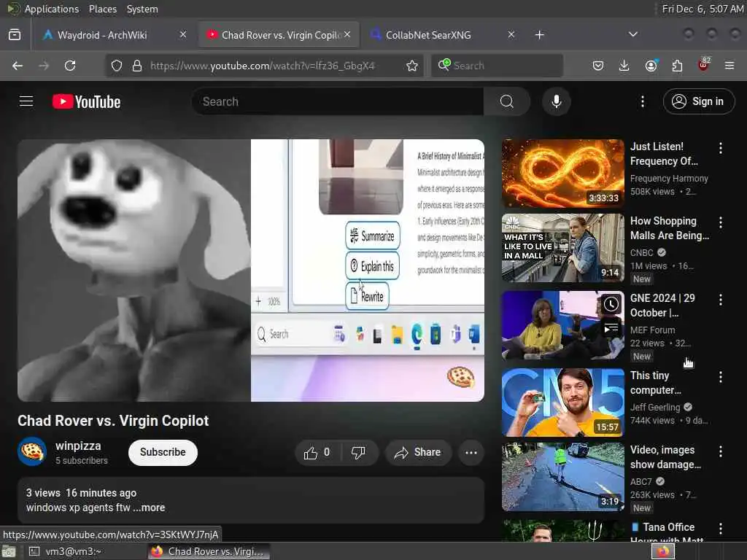Open Firefox application hamburger menu
The height and width of the screenshot is (560, 747).
click(729, 66)
